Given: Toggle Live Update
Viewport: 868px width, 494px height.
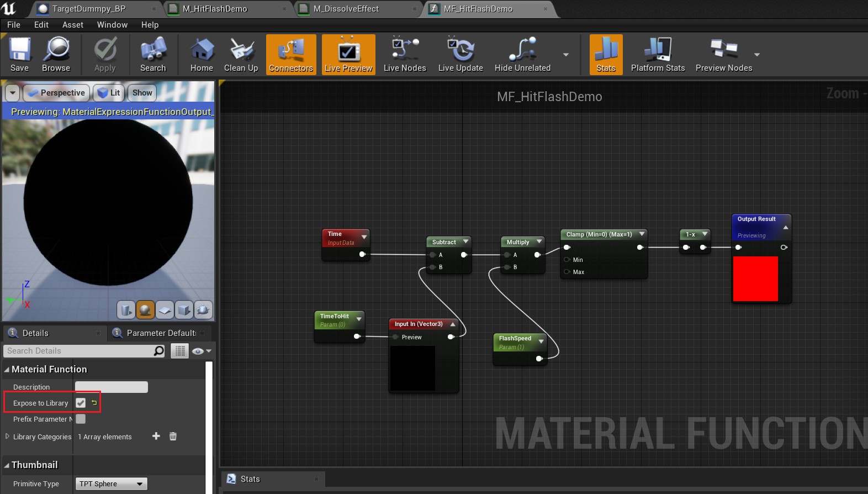Looking at the screenshot, I should pyautogui.click(x=461, y=55).
